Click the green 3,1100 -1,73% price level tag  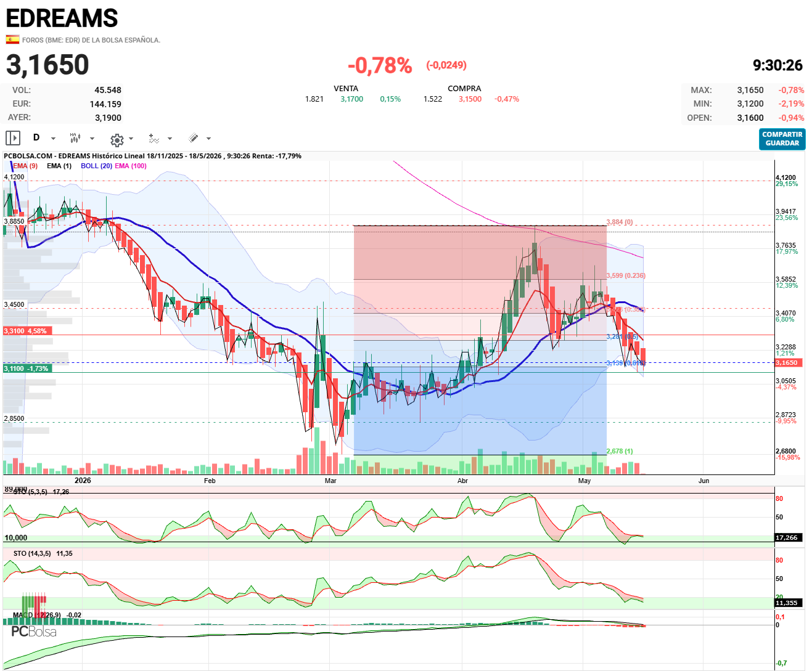pos(28,368)
